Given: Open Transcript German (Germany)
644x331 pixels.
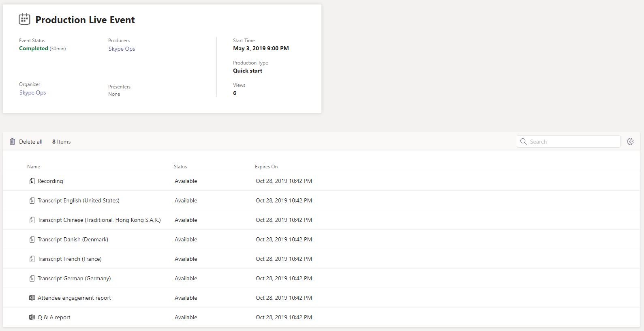Looking at the screenshot, I should coord(74,278).
